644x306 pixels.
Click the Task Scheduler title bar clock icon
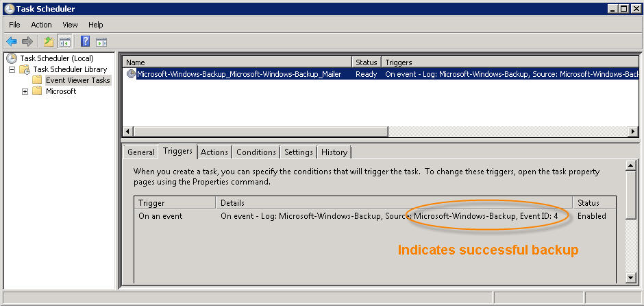[9, 9]
